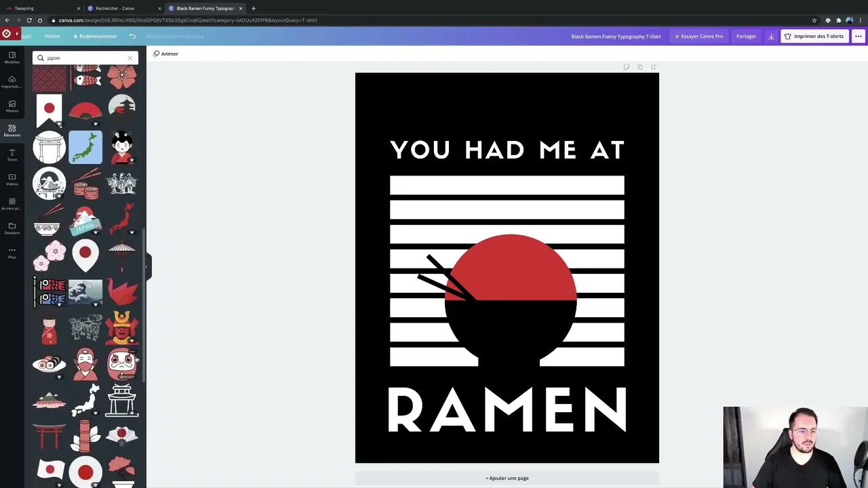The height and width of the screenshot is (488, 868).
Task: Open the Dossiers sidebar panel
Action: [12, 228]
